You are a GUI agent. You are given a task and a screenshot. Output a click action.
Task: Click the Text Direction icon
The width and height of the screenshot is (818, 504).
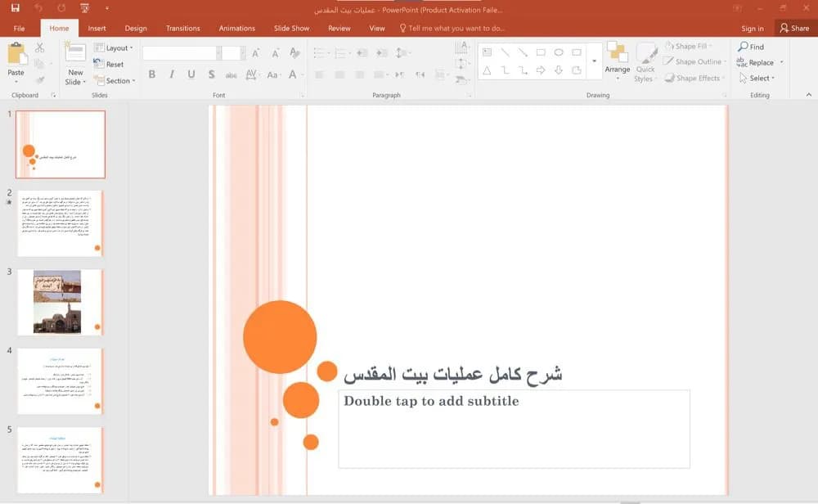point(461,48)
